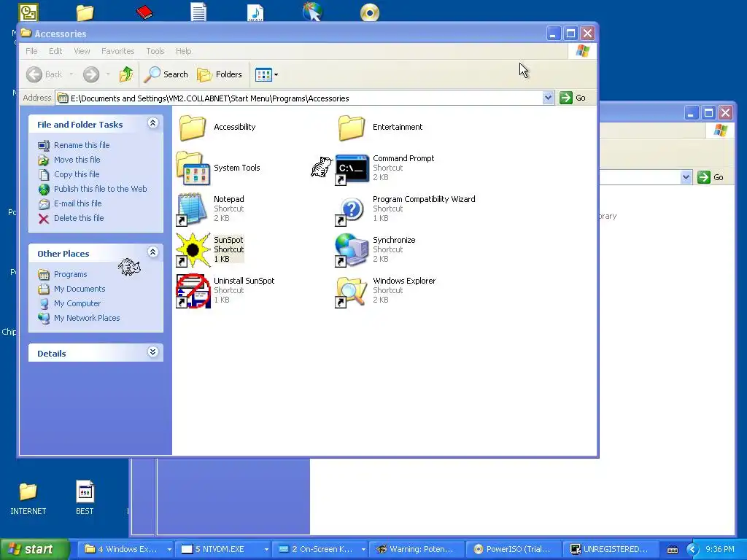Open the Views dropdown button
Image resolution: width=747 pixels, height=560 pixels.
(266, 74)
